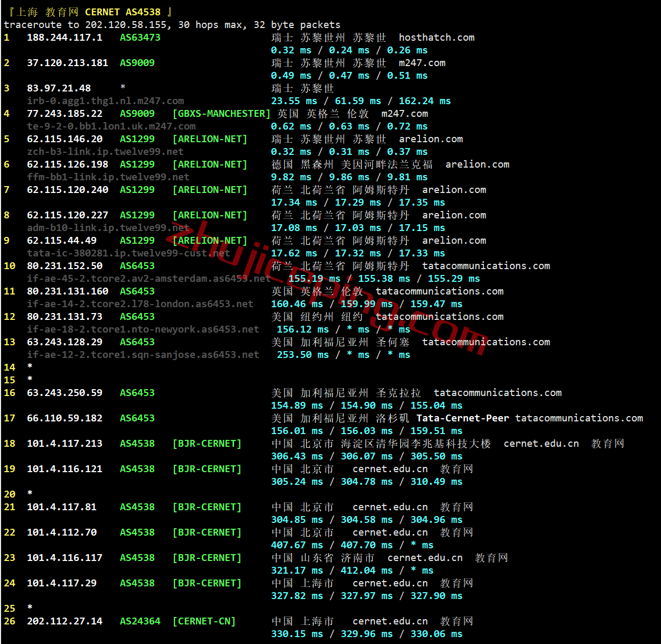Click IP 62.115.44.49 in hop 9
661x644 pixels.
[62, 241]
